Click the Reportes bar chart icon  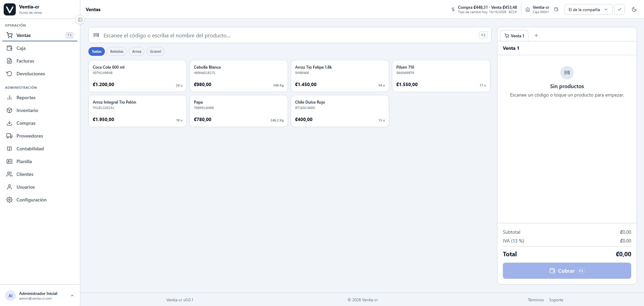pyautogui.click(x=9, y=98)
